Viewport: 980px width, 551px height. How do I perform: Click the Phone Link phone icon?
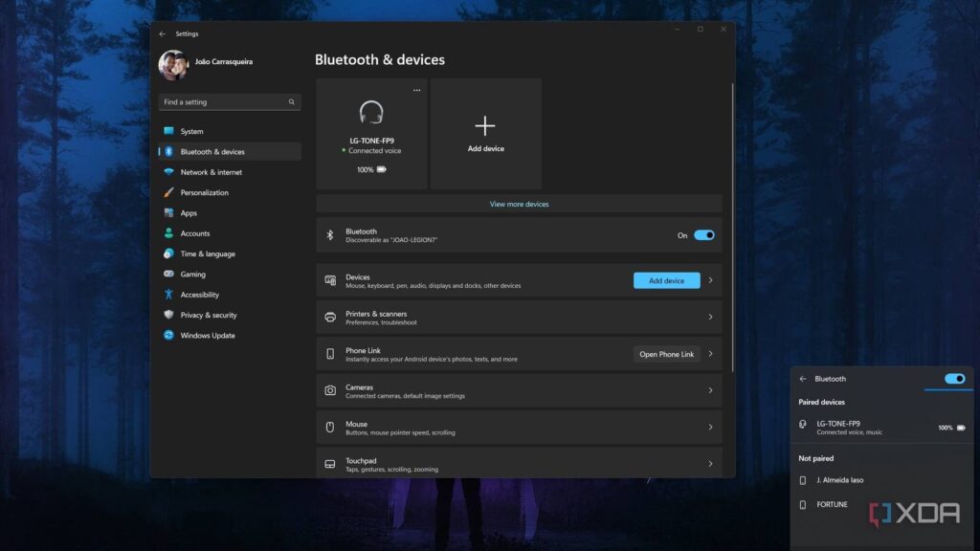tap(331, 353)
